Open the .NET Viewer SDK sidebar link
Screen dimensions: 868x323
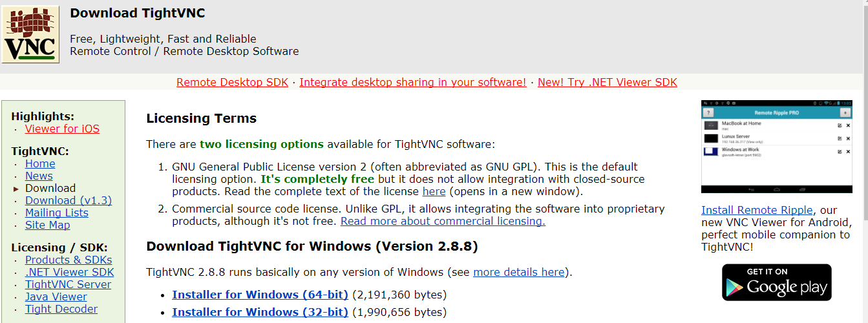69,272
